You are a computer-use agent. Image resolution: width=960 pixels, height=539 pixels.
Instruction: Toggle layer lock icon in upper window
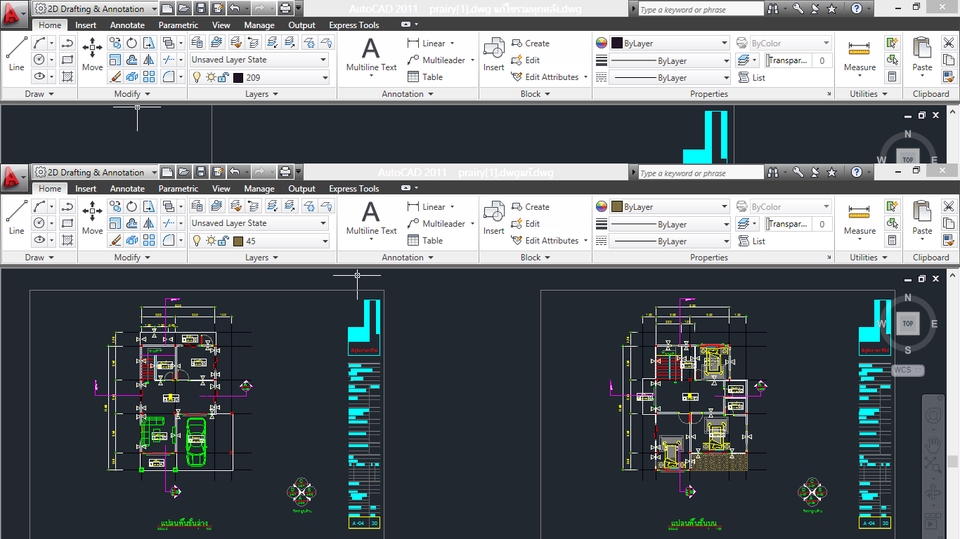[x=223, y=77]
